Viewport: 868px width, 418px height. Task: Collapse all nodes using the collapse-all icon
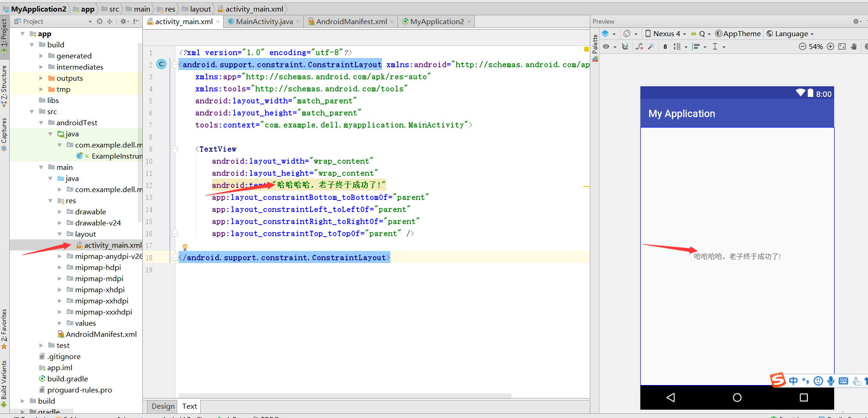tap(110, 21)
